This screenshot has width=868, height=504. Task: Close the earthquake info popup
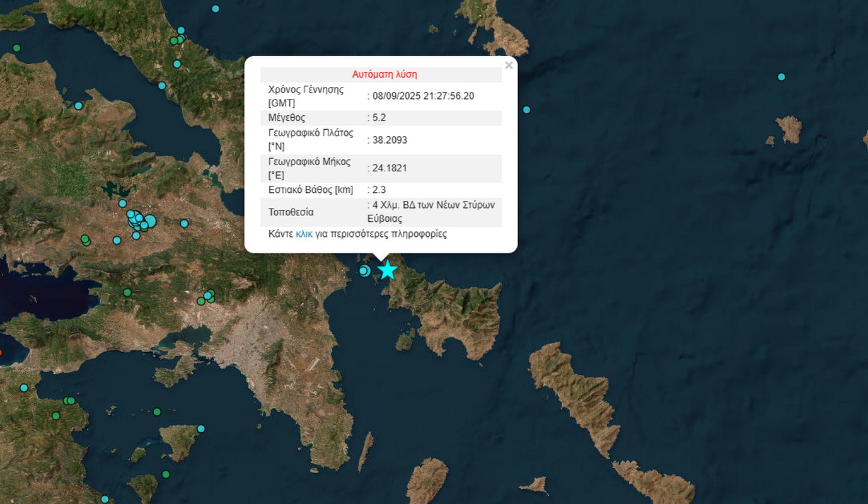click(509, 66)
